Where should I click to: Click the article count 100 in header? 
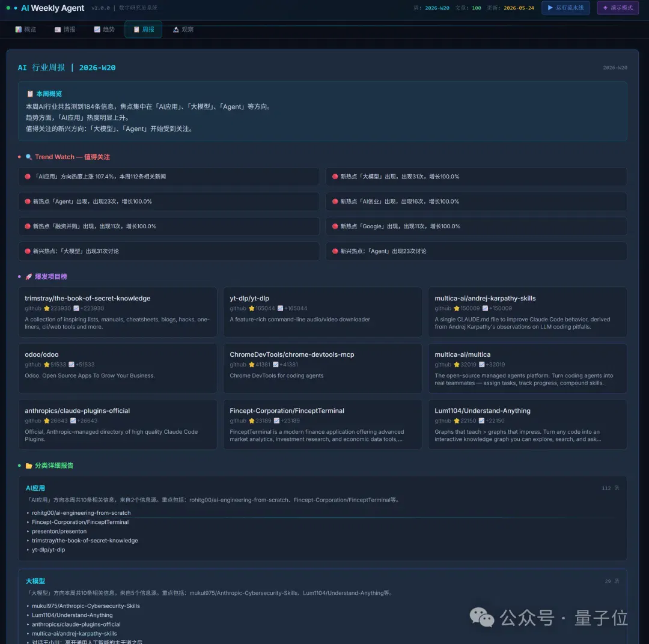point(477,8)
